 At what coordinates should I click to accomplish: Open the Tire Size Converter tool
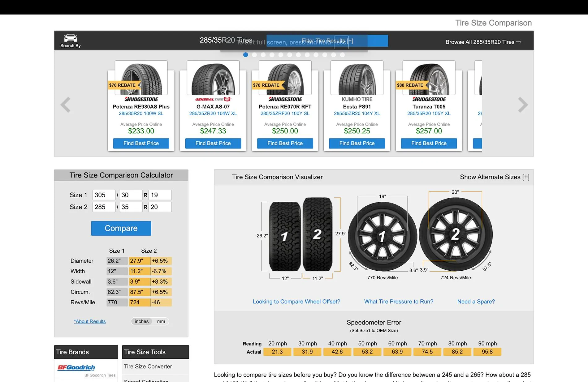tap(148, 367)
